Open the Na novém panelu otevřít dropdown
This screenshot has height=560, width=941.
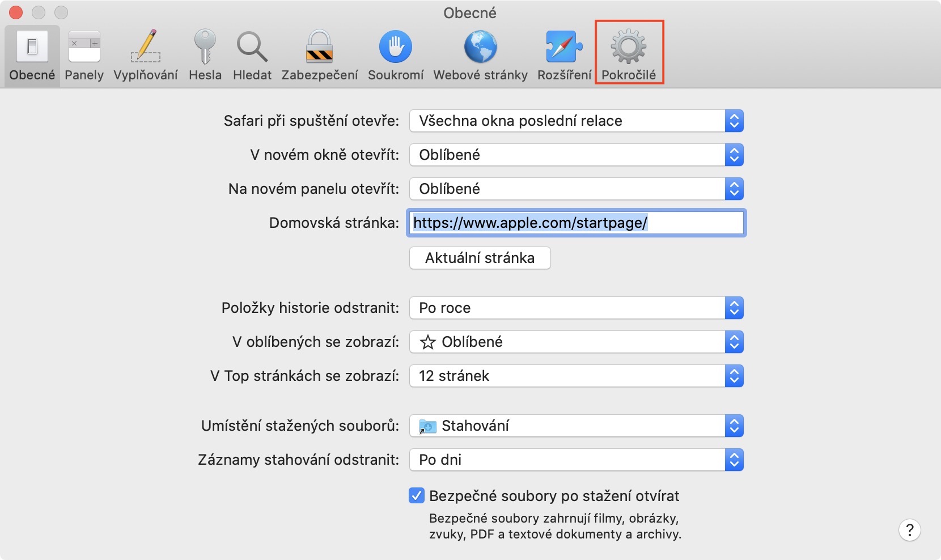[577, 189]
